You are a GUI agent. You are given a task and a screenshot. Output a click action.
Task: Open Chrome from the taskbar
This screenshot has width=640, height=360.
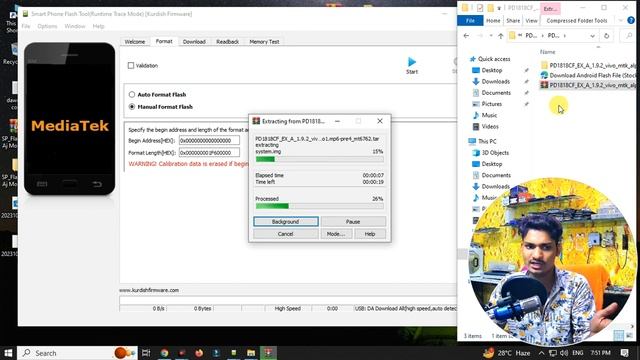point(164,353)
